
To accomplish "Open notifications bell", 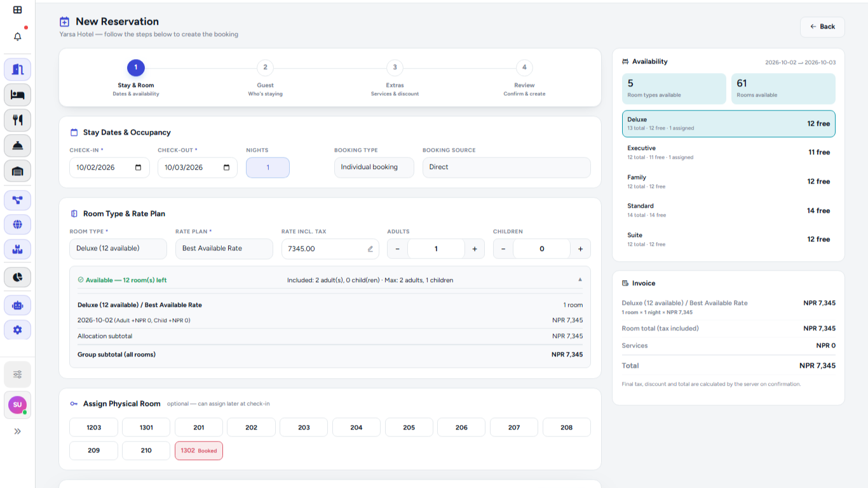I will (17, 36).
